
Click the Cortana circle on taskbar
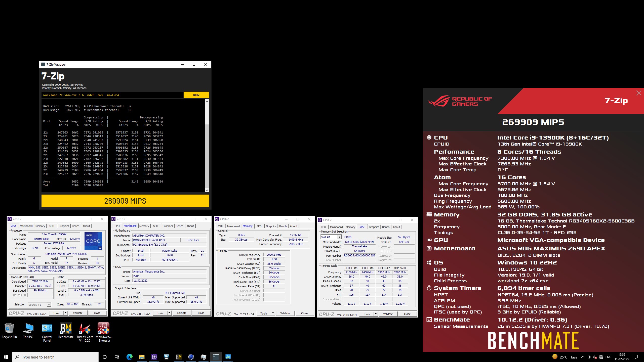pyautogui.click(x=105, y=357)
